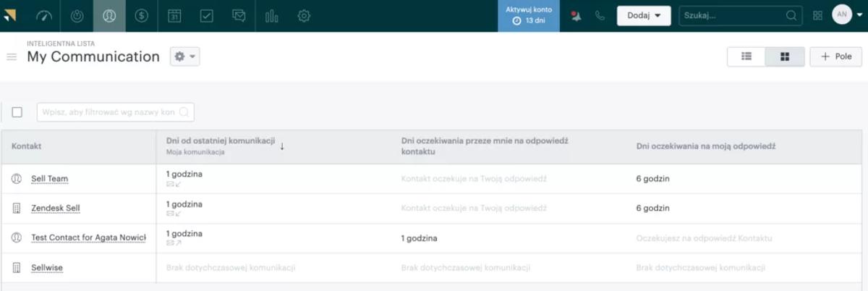
Task: Open the Settings gear in top navigation
Action: [x=305, y=15]
